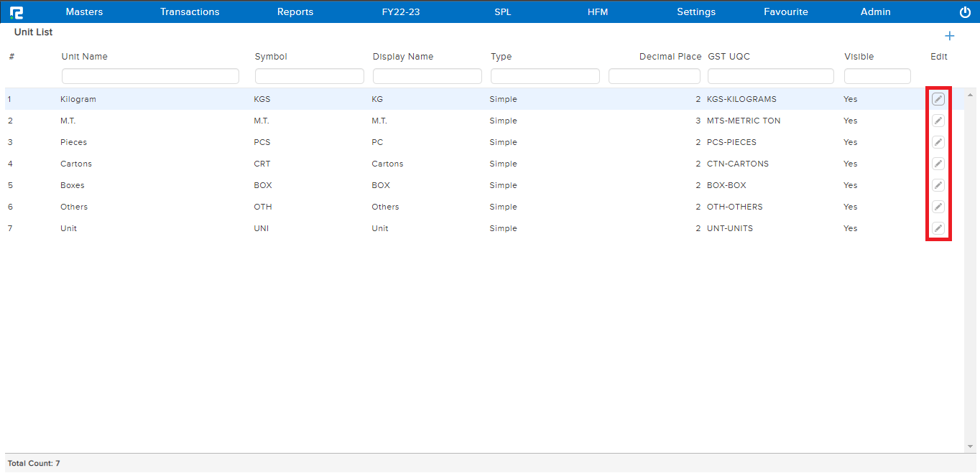Click the power logout icon

(x=965, y=12)
